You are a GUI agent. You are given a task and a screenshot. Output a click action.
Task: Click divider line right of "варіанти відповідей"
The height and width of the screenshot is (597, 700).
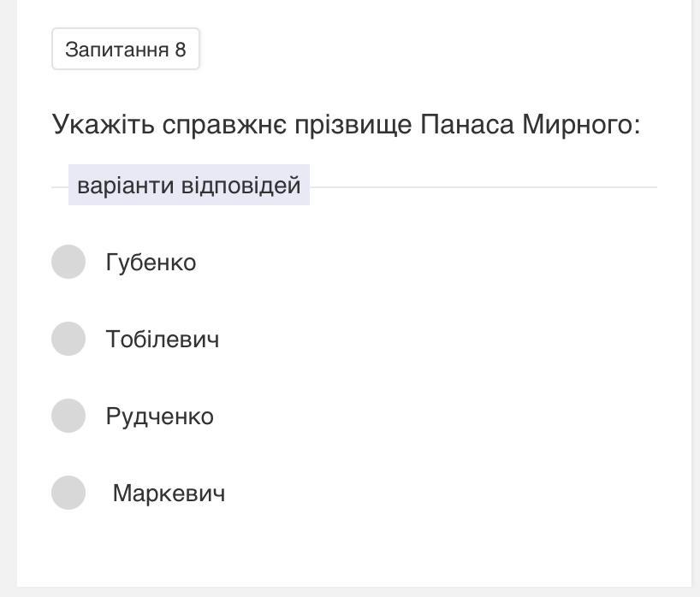(x=483, y=186)
